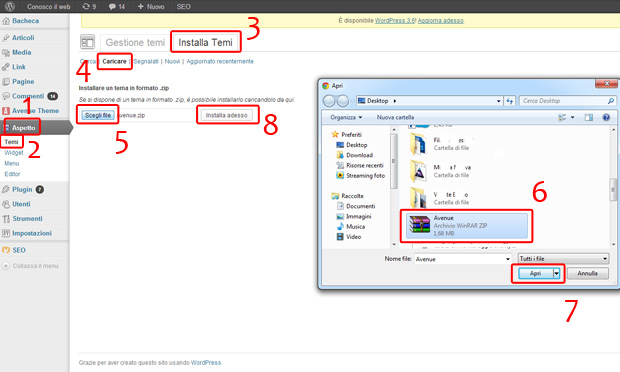The image size is (620, 372).
Task: Expand the view options dropdown arrow
Action: point(573,117)
